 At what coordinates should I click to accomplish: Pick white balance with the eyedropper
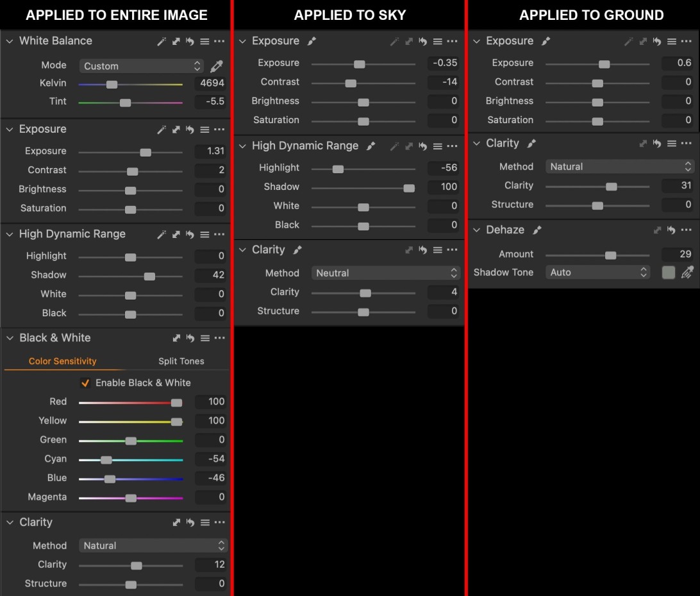pyautogui.click(x=217, y=66)
